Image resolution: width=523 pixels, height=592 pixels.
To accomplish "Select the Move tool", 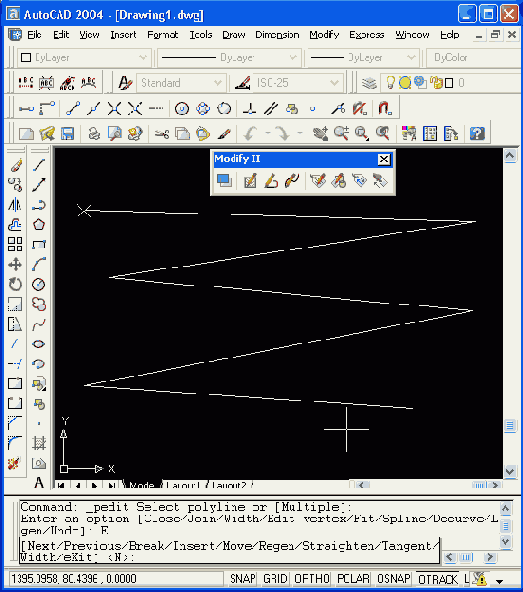I will [15, 264].
